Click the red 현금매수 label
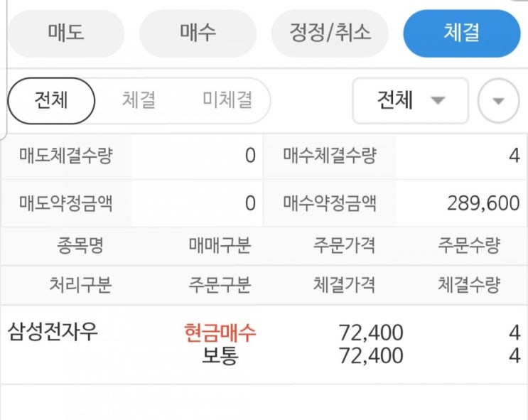The width and height of the screenshot is (528, 420). 220,332
